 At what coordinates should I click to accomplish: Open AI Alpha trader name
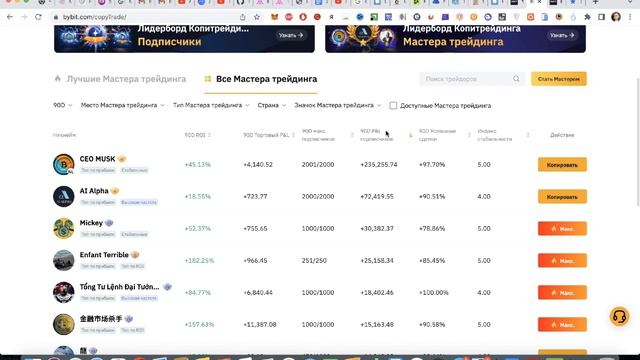point(94,191)
